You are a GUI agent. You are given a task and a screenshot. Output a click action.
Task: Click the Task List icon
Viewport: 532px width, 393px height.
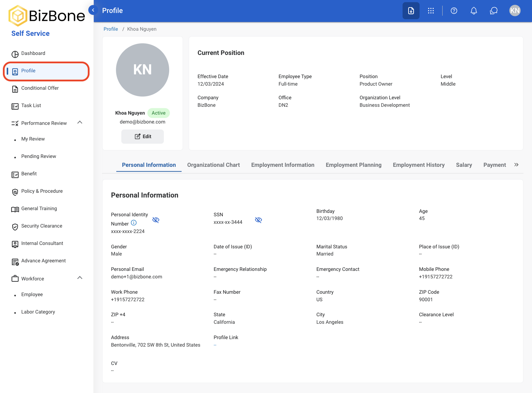(15, 106)
